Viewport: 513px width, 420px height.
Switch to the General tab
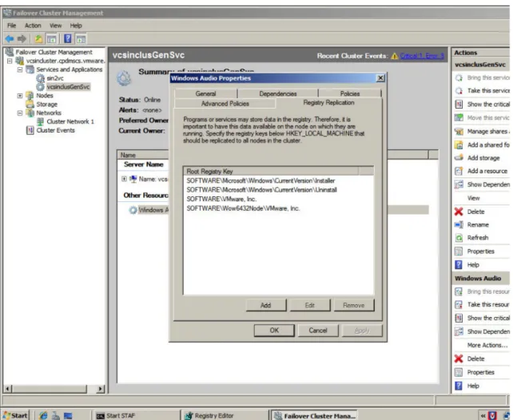coord(206,93)
